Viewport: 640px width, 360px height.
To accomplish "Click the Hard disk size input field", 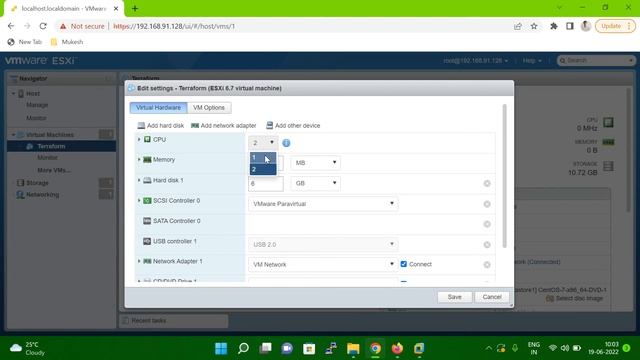I will 265,183.
